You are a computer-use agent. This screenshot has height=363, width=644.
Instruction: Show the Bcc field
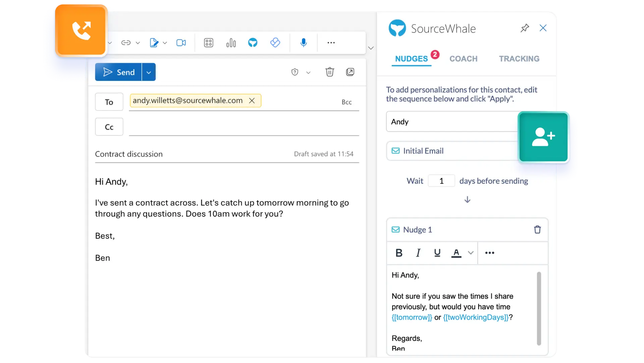(x=346, y=102)
